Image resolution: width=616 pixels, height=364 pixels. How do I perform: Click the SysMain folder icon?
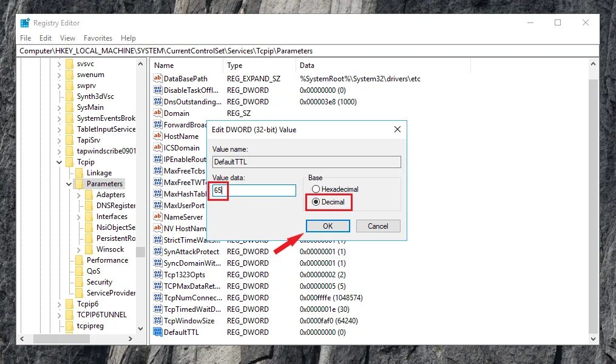70,107
